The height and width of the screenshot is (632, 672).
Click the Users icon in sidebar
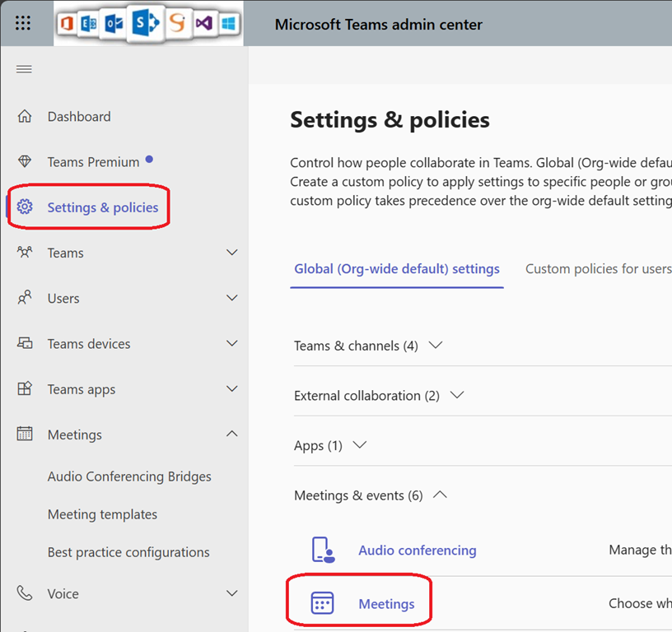coord(25,299)
